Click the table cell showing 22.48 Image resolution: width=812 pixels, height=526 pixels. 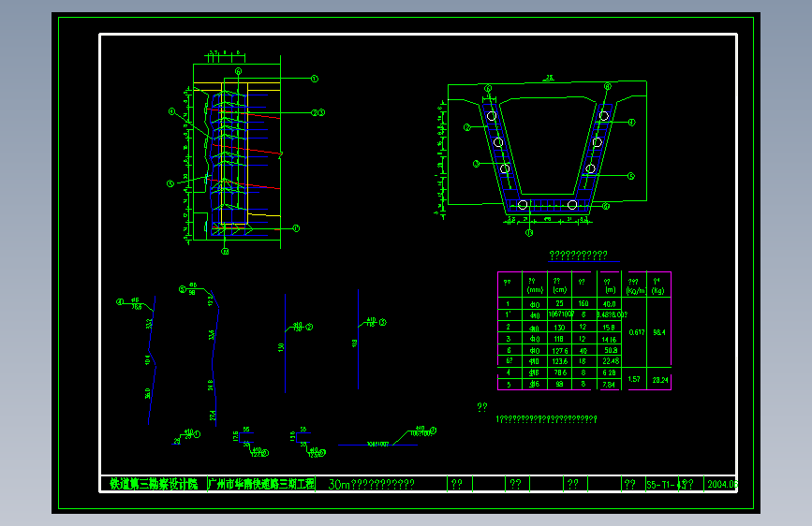point(611,361)
